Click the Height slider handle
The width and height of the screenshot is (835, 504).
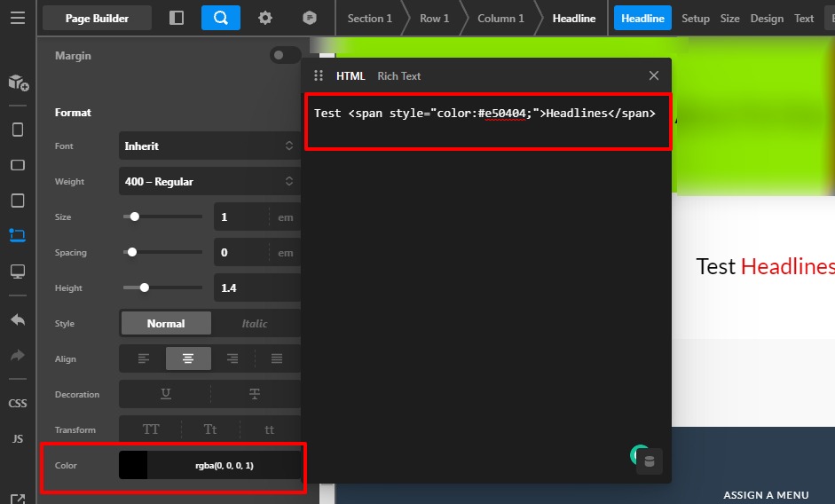point(145,287)
